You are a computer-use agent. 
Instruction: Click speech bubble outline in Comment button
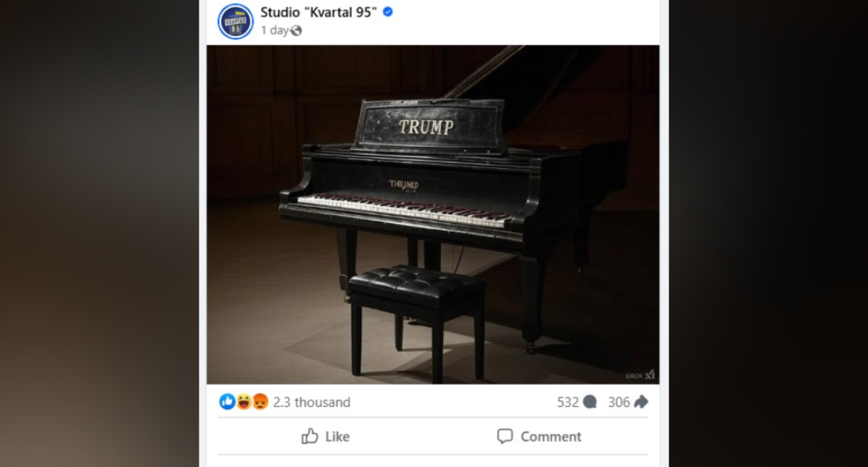click(x=505, y=436)
